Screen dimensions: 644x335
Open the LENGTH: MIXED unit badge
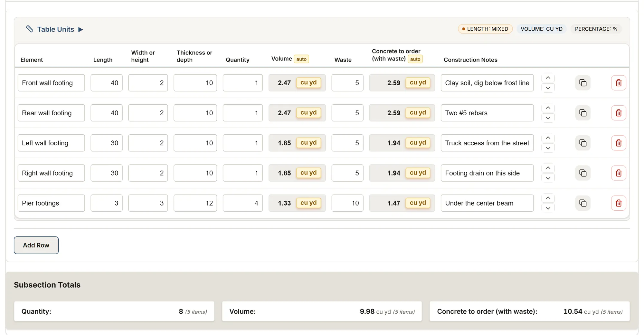485,29
